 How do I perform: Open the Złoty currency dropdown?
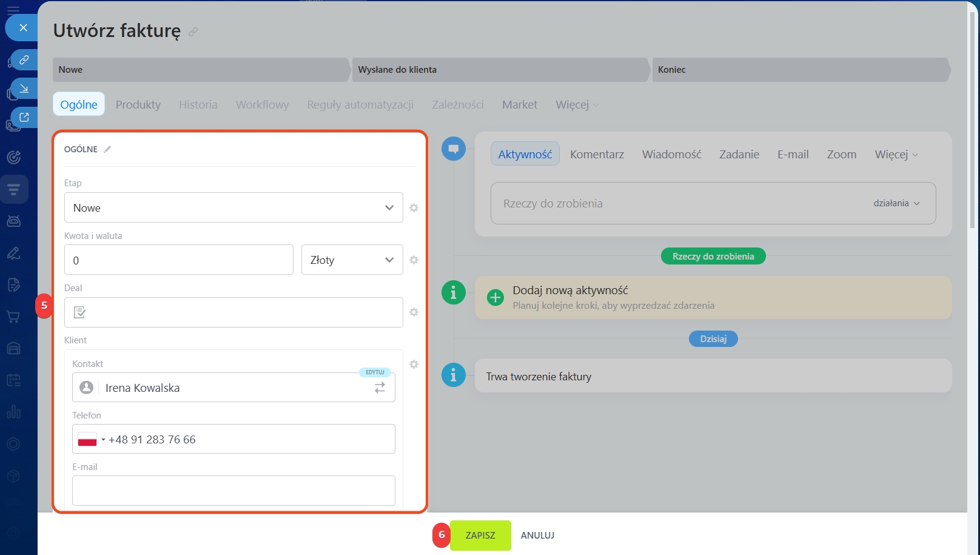pos(352,260)
